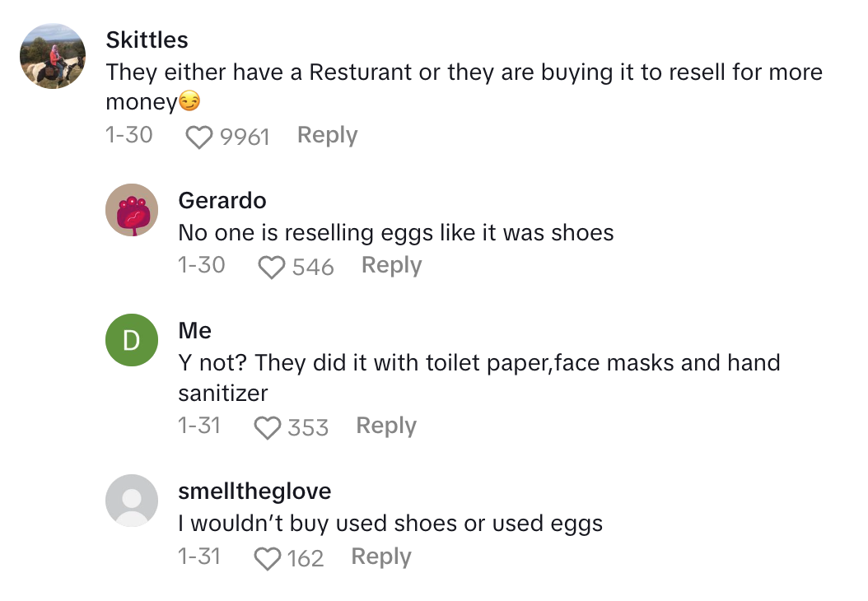
Task: Heart smelltheglove's used eggs comment
Action: pos(267,558)
